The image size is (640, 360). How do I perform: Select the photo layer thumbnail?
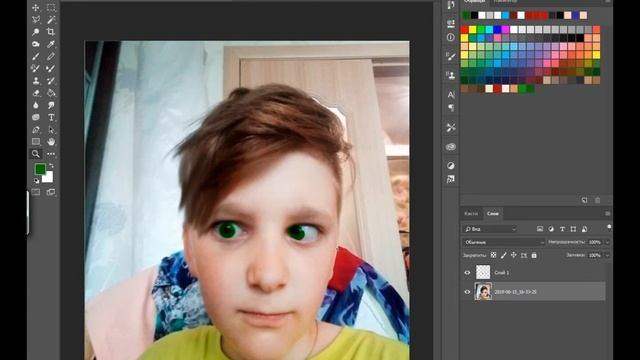pos(483,292)
